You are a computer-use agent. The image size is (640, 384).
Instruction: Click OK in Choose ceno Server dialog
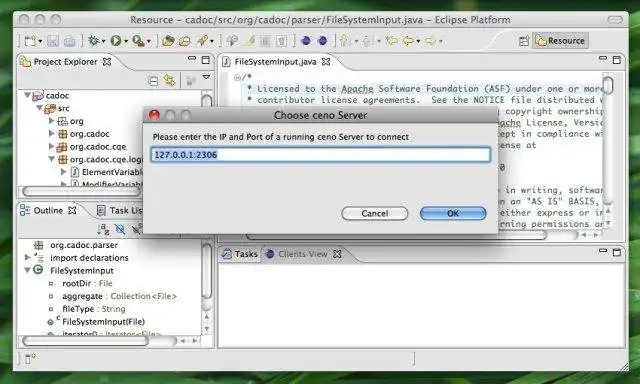453,213
